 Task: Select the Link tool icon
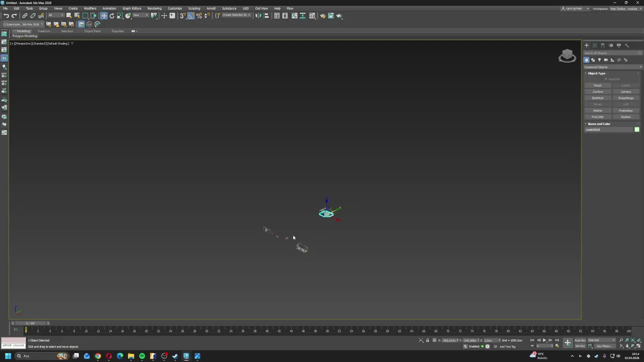point(25,16)
